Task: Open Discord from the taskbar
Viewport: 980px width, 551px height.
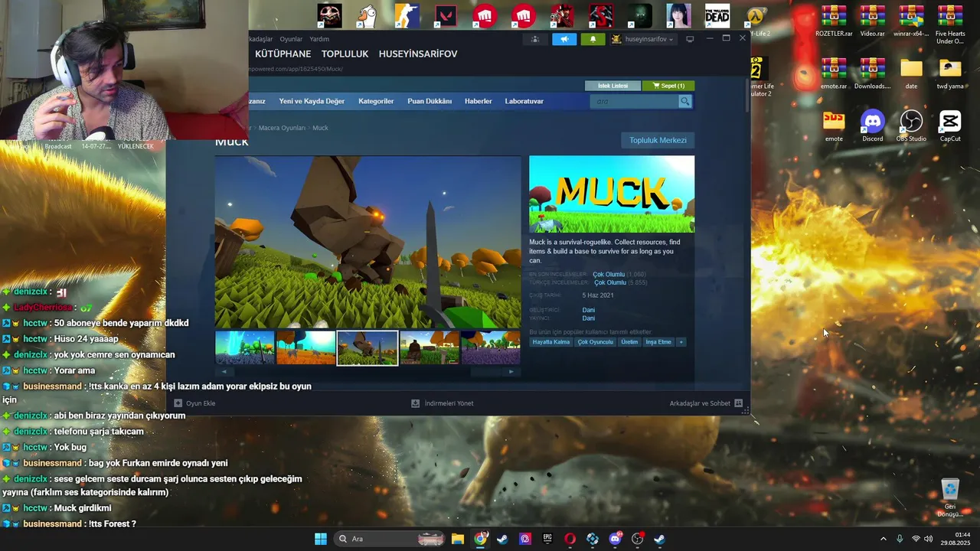Action: (x=615, y=539)
